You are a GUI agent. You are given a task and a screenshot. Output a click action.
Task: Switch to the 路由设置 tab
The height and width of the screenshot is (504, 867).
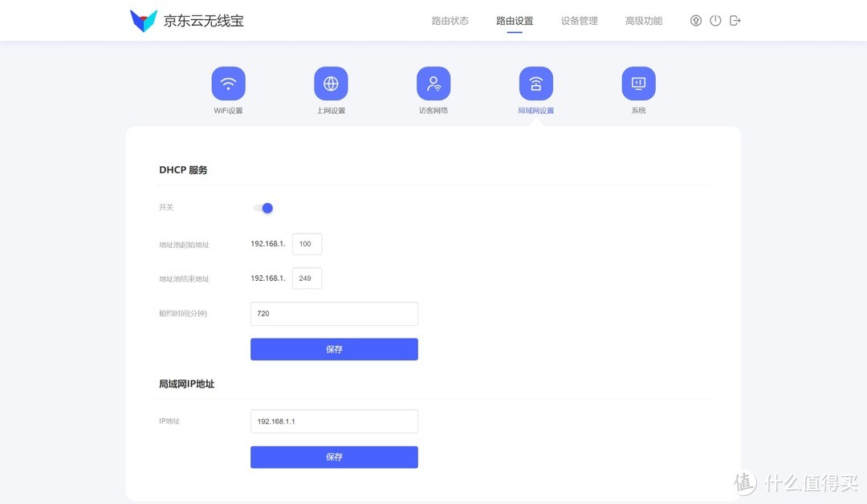[513, 21]
